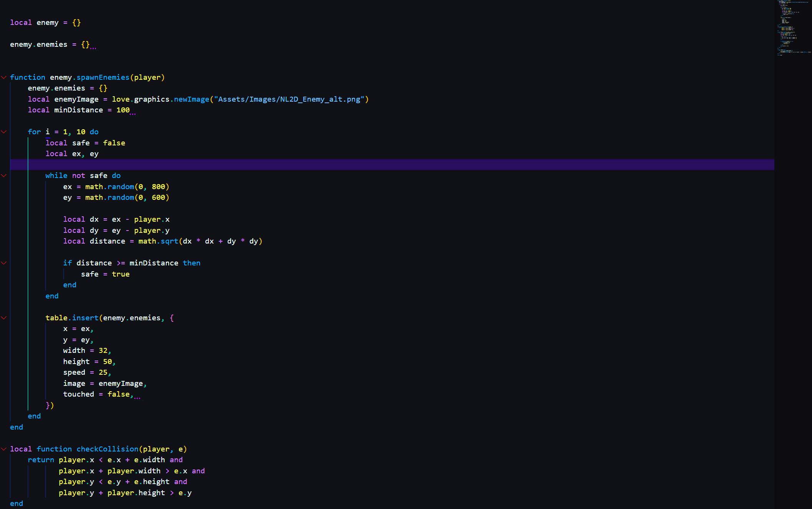Click the 'enemy.enemies = {}' line inside spawnEnemies
Image resolution: width=812 pixels, height=509 pixels.
pyautogui.click(x=68, y=88)
